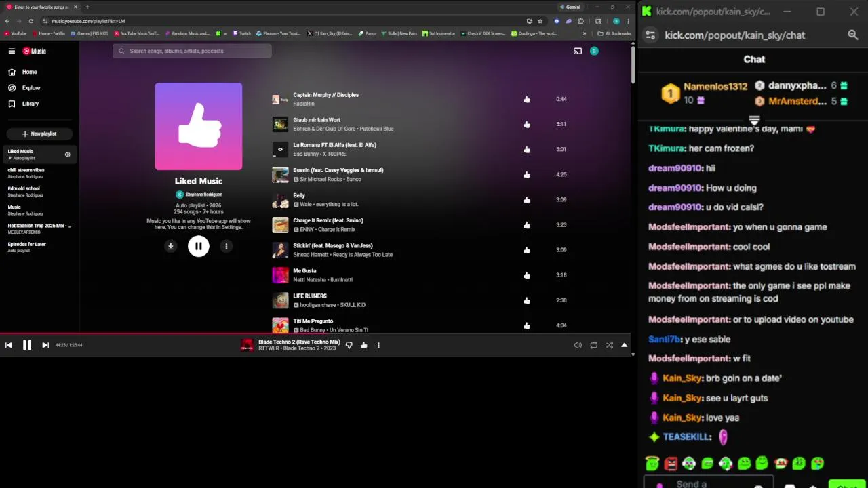868x488 pixels.
Task: Open player bar song more actions menu
Action: pyautogui.click(x=378, y=345)
